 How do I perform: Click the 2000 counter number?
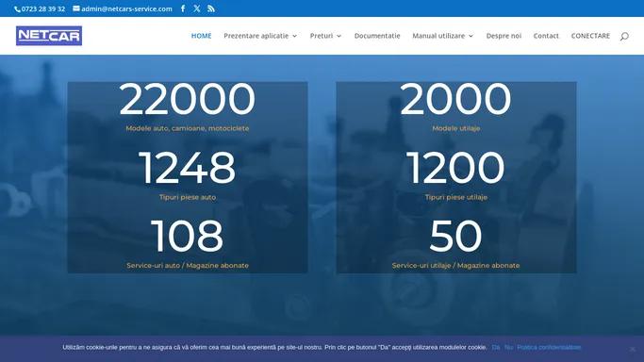pyautogui.click(x=456, y=99)
